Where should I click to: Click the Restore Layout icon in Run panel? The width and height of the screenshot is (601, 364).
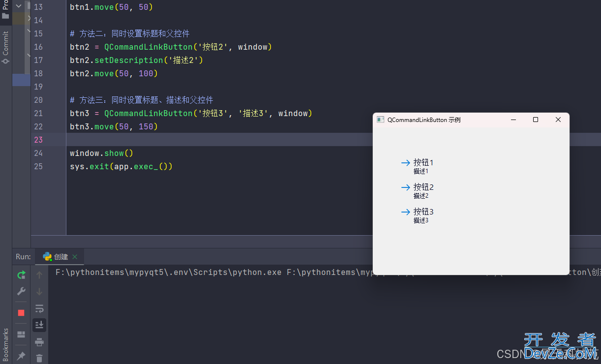pyautogui.click(x=21, y=334)
